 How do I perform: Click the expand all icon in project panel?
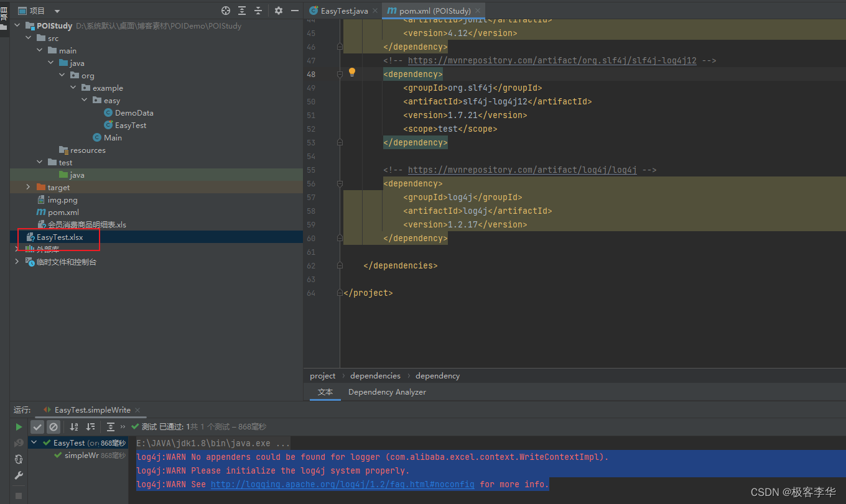point(242,11)
